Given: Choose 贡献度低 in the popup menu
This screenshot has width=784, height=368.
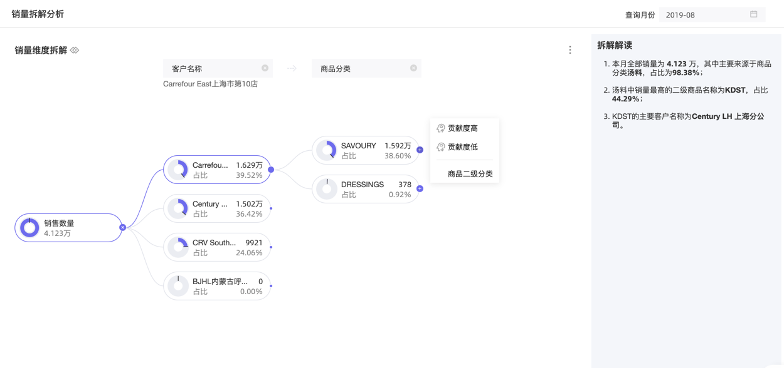Looking at the screenshot, I should pos(464,147).
